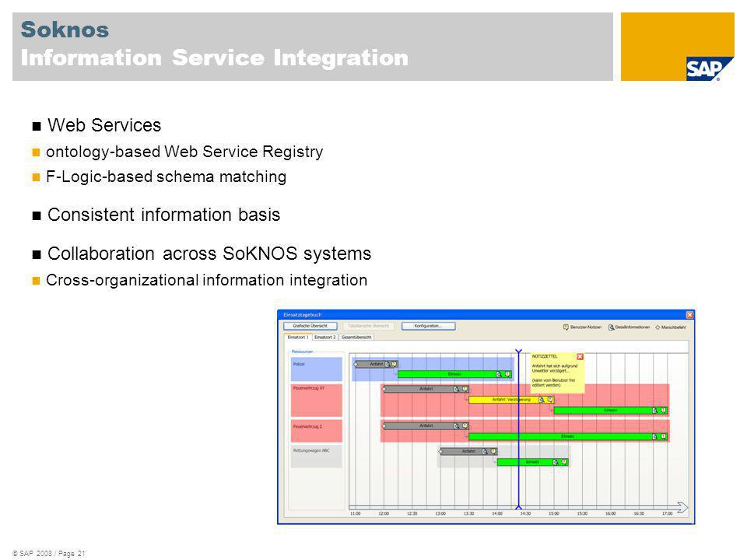This screenshot has width=747, height=560.
Task: Open note icon on Rettungswagen ABC Einsatz bar
Action: (564, 462)
